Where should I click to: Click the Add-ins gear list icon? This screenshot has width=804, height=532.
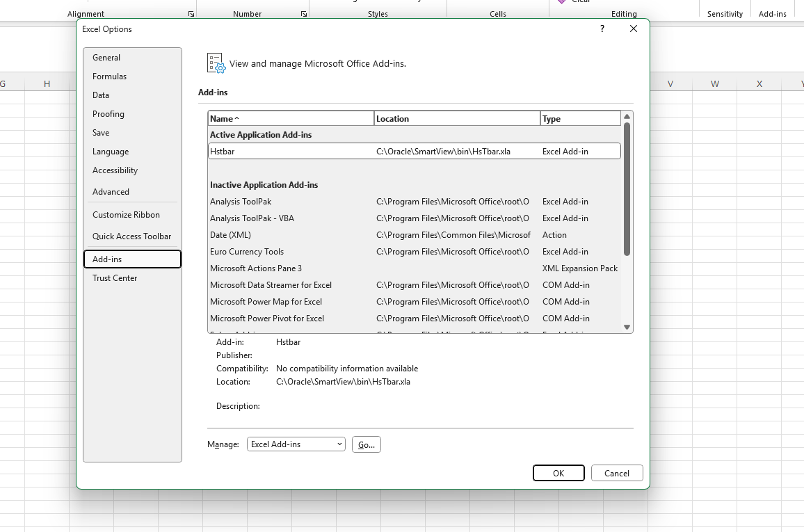pos(216,63)
